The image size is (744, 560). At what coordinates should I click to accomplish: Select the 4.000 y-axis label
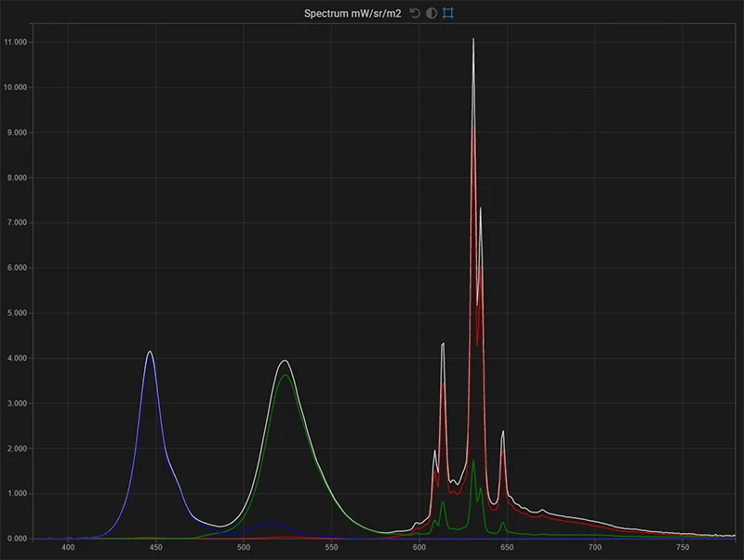[16, 358]
